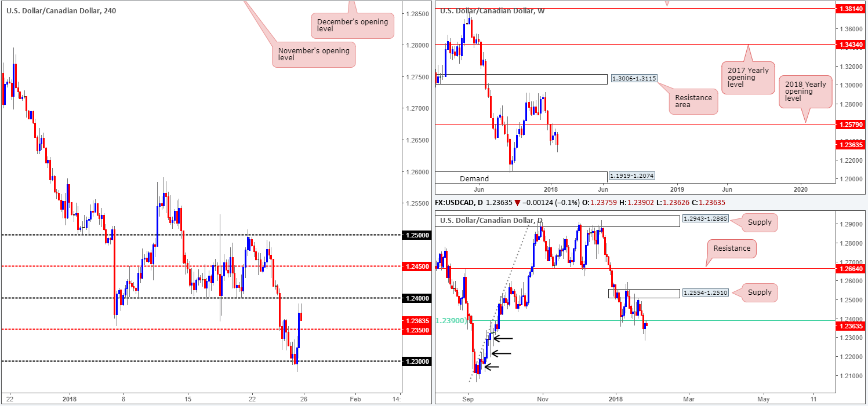The width and height of the screenshot is (868, 406).
Task: Select the 1.38140 red price tag on weekly chart
Action: point(851,9)
